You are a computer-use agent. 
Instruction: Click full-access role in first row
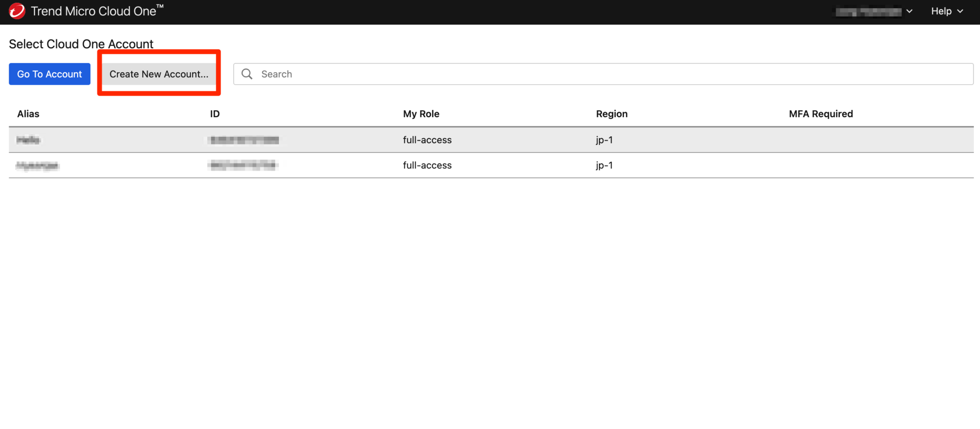[427, 140]
